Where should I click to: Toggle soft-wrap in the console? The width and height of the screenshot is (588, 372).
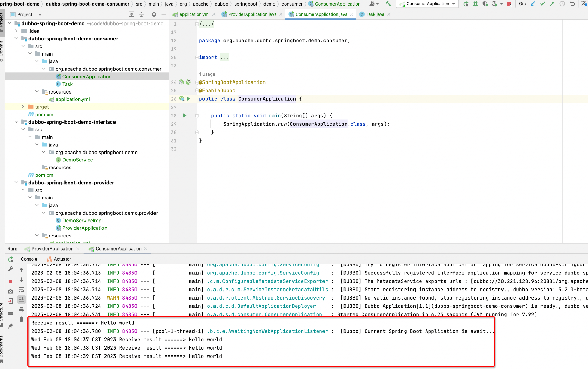pos(21,290)
